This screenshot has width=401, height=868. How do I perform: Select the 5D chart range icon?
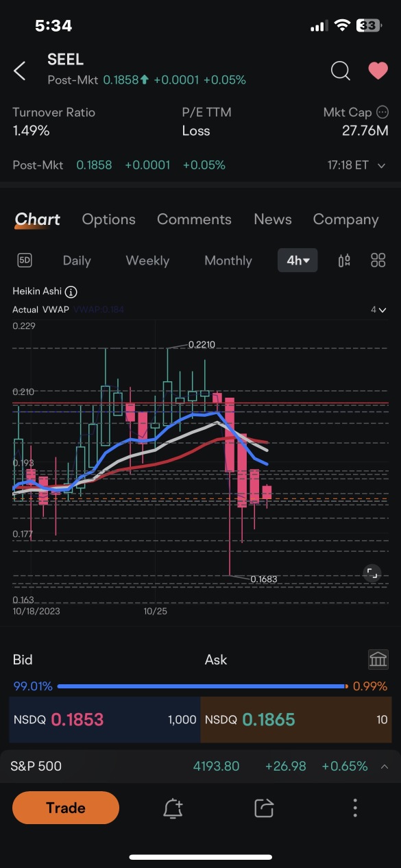tap(25, 261)
